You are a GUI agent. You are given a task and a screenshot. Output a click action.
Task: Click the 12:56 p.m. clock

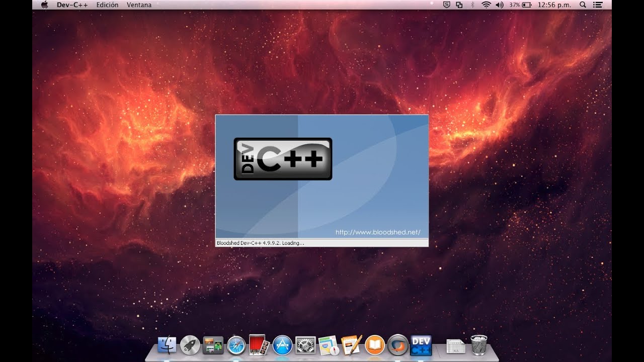(554, 5)
